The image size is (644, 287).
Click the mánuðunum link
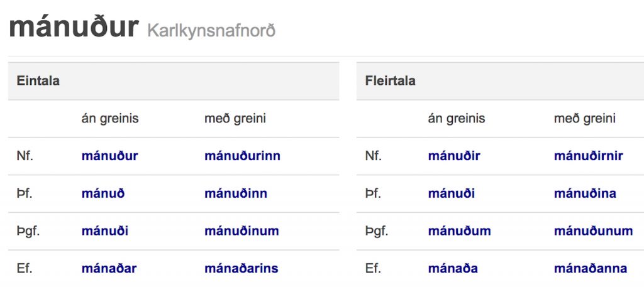593,231
